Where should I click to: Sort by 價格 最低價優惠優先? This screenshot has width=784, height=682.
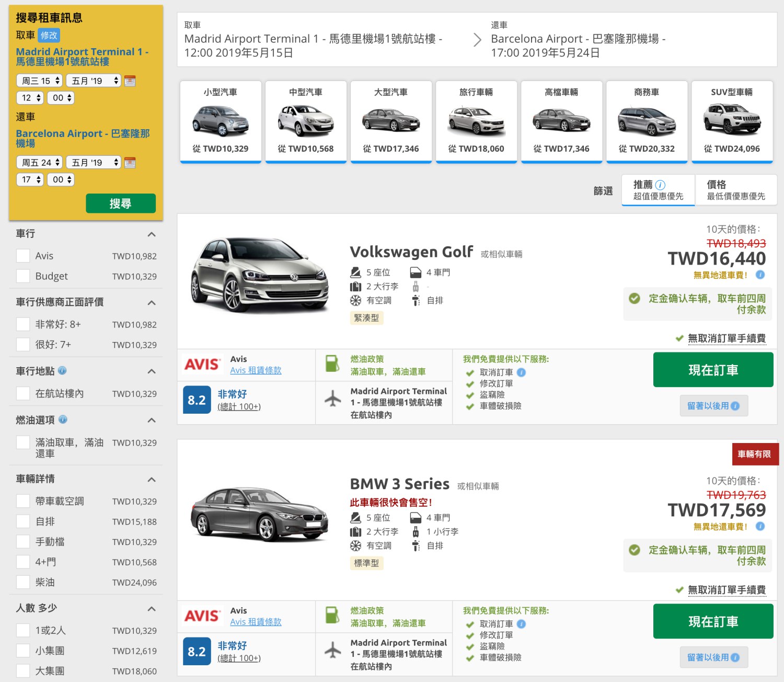736,190
